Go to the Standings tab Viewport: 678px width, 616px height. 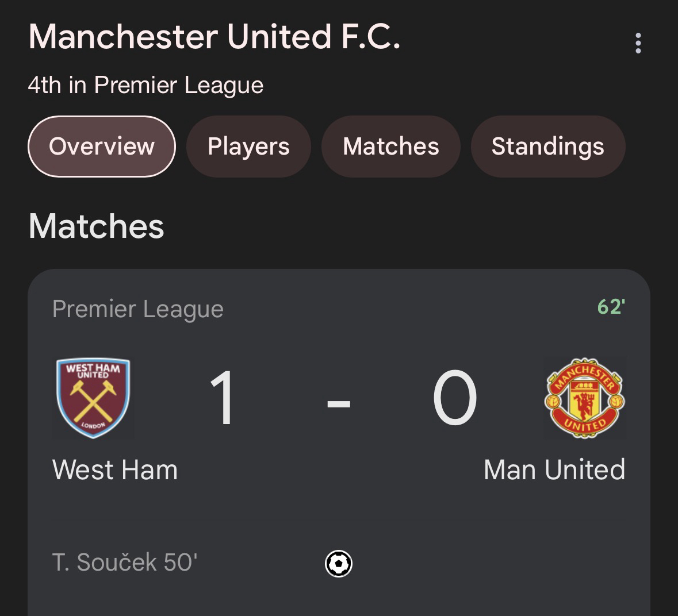click(x=547, y=147)
